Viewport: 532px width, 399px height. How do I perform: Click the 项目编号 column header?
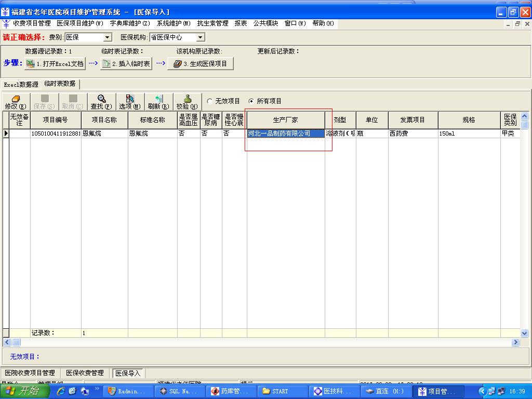pos(56,120)
